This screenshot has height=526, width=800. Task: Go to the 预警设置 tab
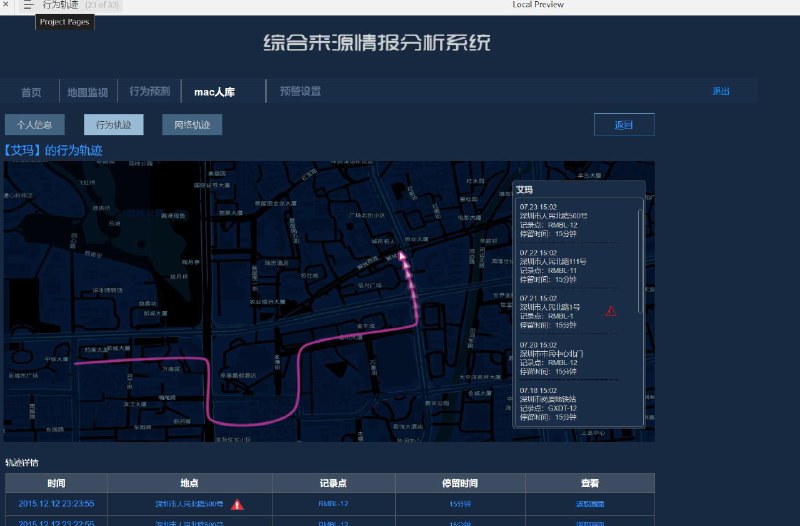[300, 91]
